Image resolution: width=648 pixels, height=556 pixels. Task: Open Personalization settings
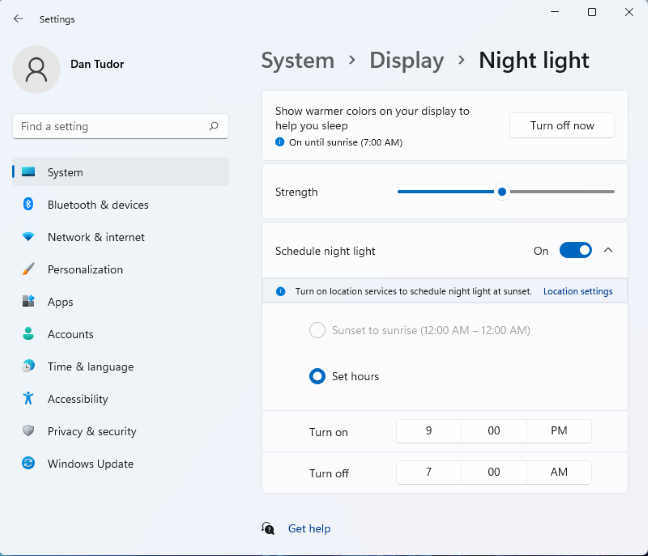coord(120,269)
